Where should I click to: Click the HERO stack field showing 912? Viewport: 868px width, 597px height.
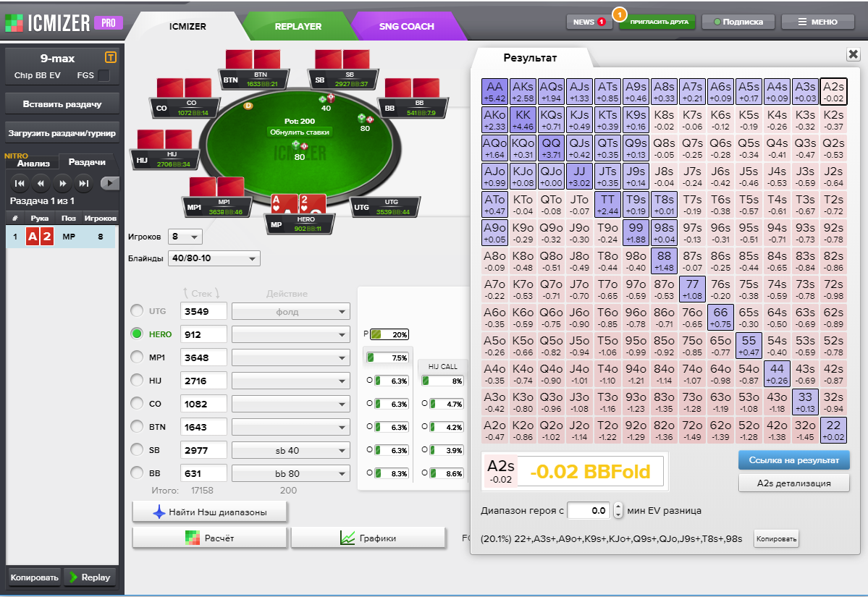pyautogui.click(x=203, y=334)
